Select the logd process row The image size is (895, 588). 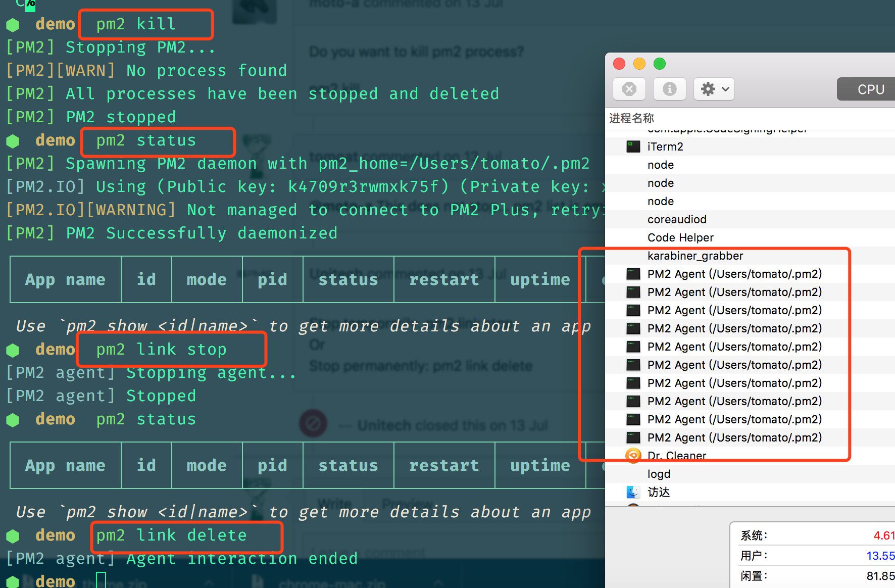point(750,474)
